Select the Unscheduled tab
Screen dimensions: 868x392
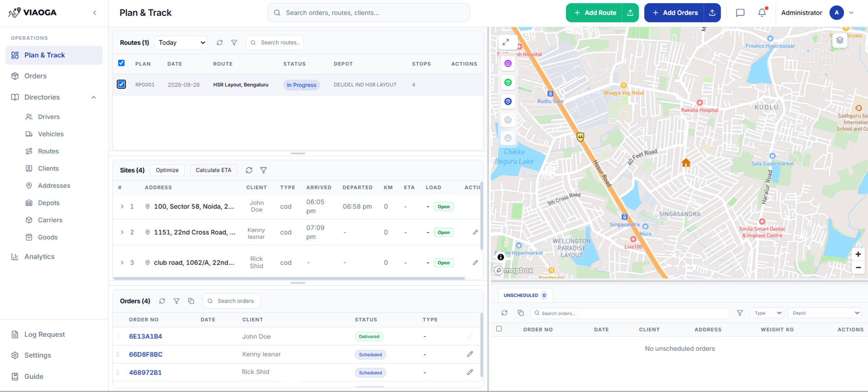click(525, 295)
